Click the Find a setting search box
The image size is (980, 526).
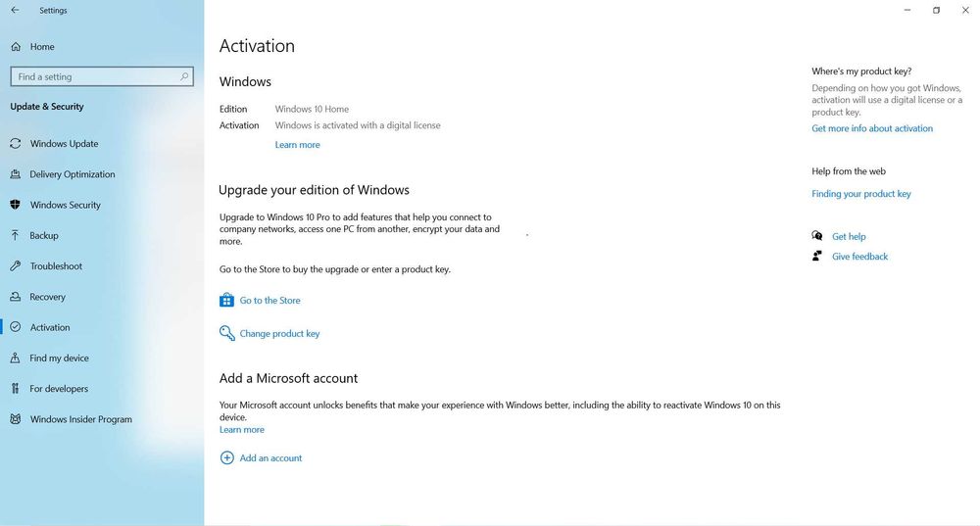point(98,76)
